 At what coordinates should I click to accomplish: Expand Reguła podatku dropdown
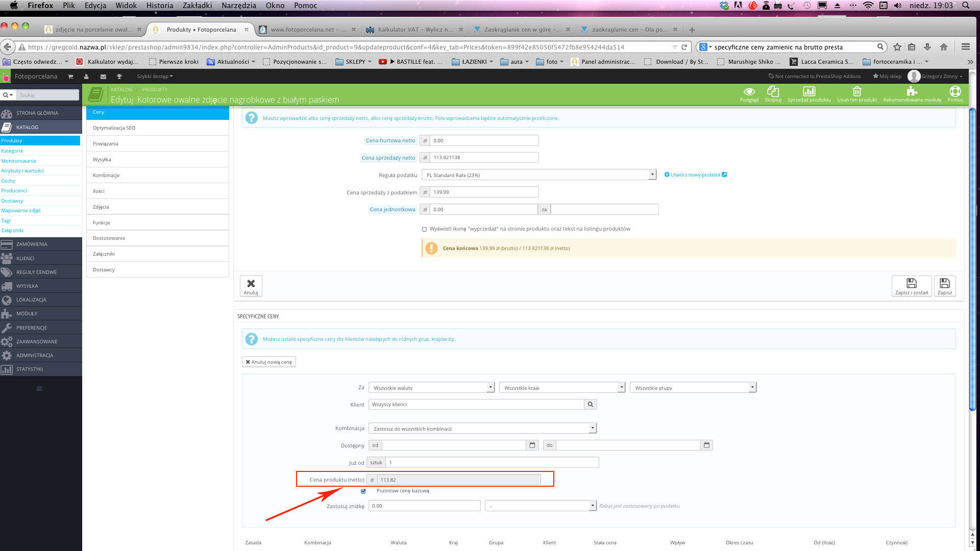coord(538,175)
